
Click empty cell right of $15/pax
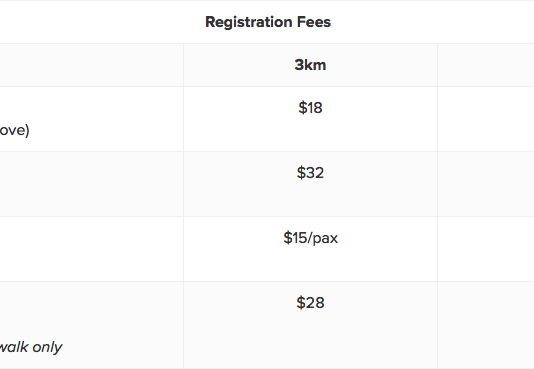tap(486, 249)
